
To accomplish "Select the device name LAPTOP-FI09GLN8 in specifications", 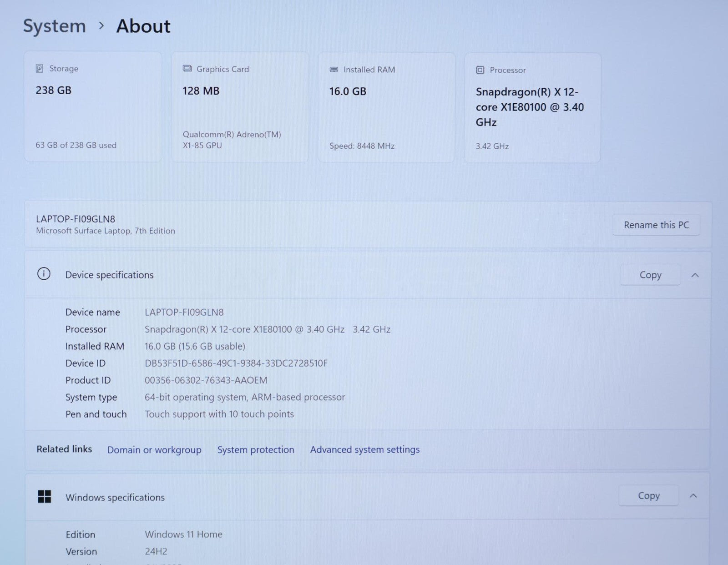I will [184, 312].
